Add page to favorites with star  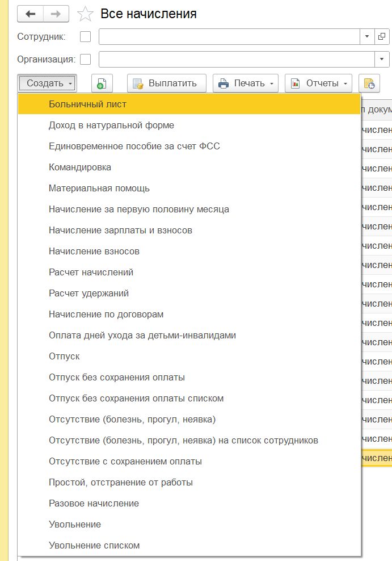point(85,14)
